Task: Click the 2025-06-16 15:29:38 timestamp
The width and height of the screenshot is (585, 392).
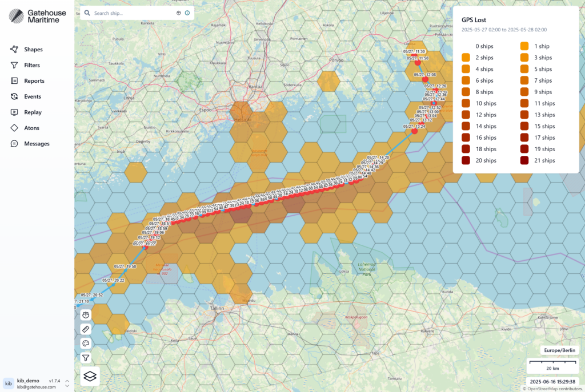Action: coord(552,382)
